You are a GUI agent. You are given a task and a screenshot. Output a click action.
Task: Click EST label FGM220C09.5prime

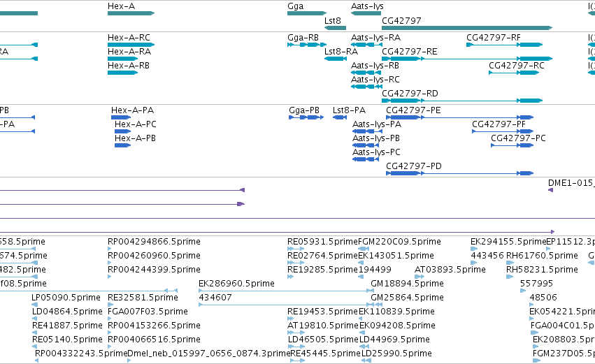tap(399, 242)
